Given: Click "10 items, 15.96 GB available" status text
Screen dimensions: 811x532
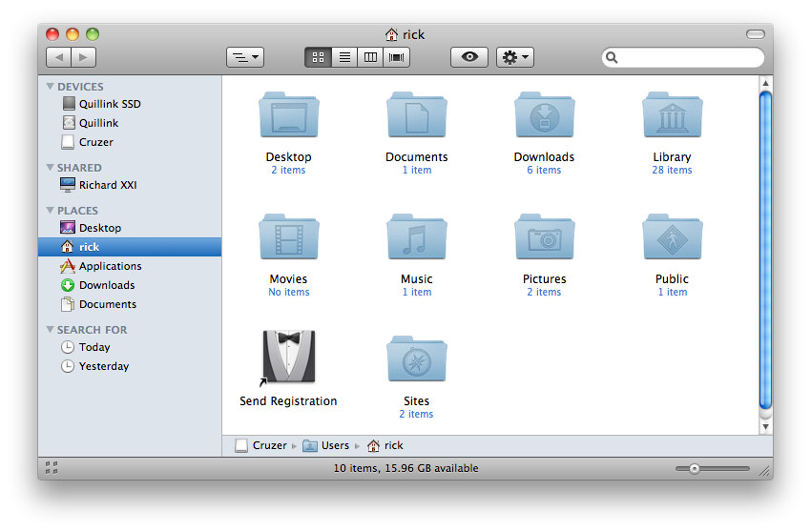Looking at the screenshot, I should tap(406, 468).
